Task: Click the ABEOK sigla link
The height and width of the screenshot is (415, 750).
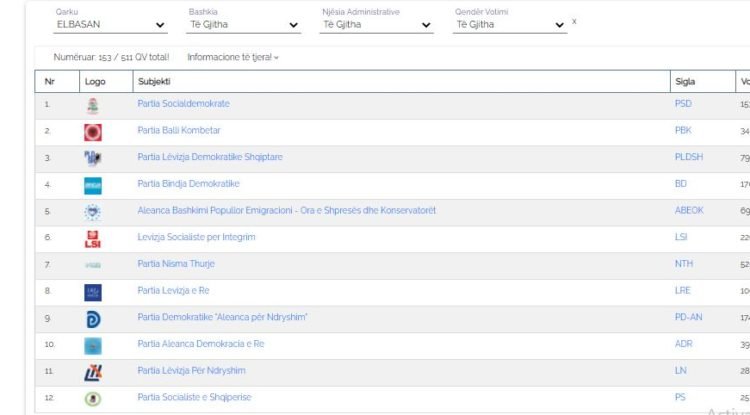Action: 689,211
